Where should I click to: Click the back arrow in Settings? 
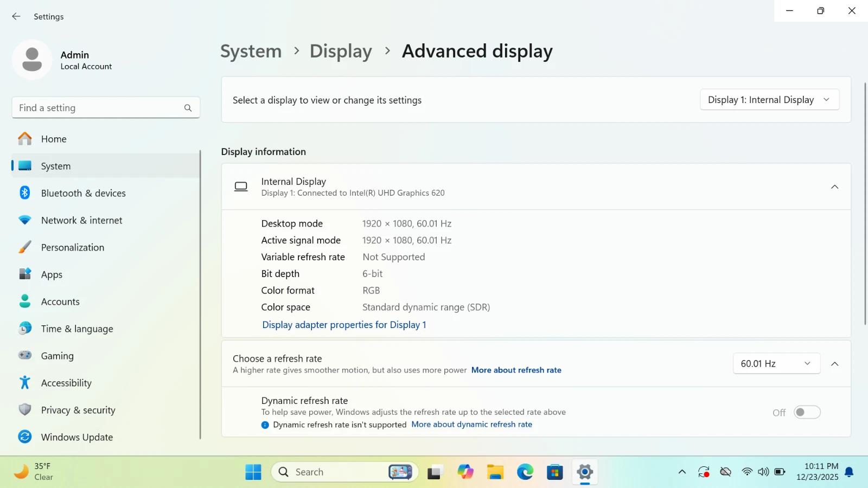(16, 16)
